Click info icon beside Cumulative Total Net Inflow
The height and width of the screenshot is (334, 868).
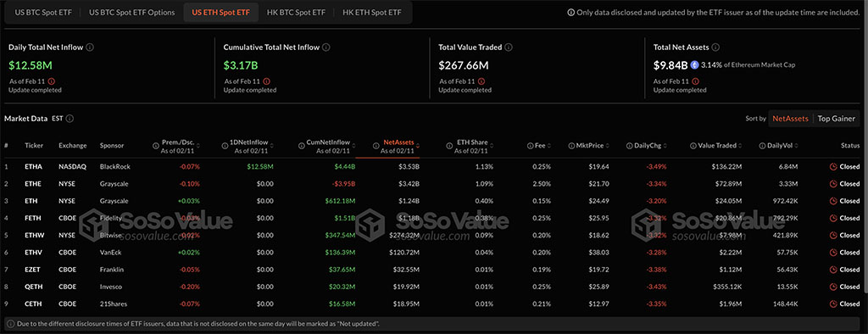click(x=326, y=47)
